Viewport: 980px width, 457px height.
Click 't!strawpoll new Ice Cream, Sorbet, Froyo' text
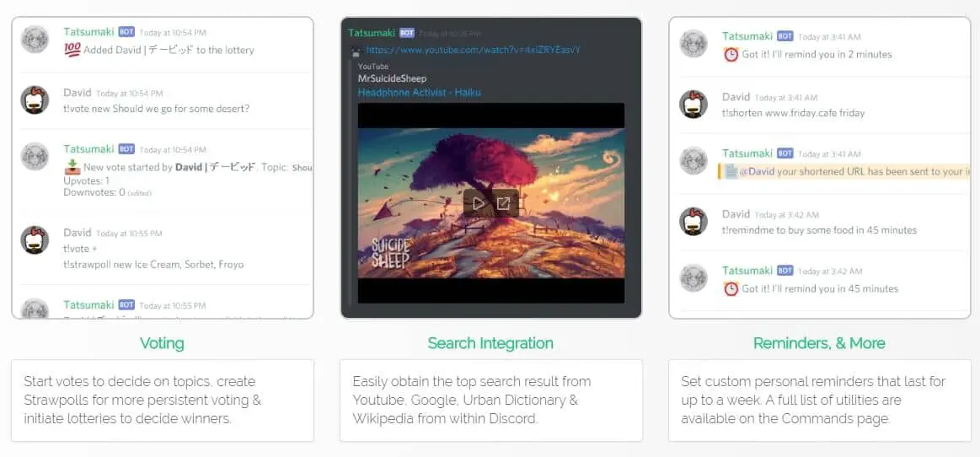coord(153,265)
